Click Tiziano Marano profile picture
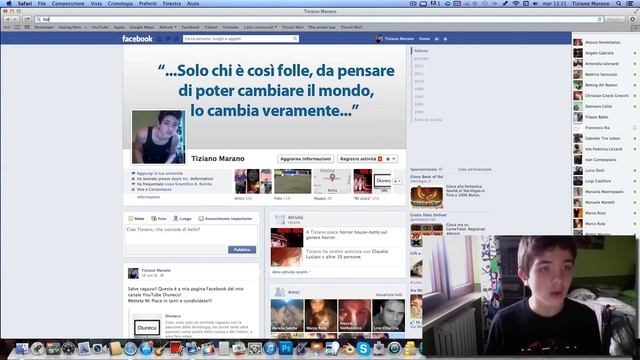Screen dimensions: 640x360 pyautogui.click(x=158, y=137)
